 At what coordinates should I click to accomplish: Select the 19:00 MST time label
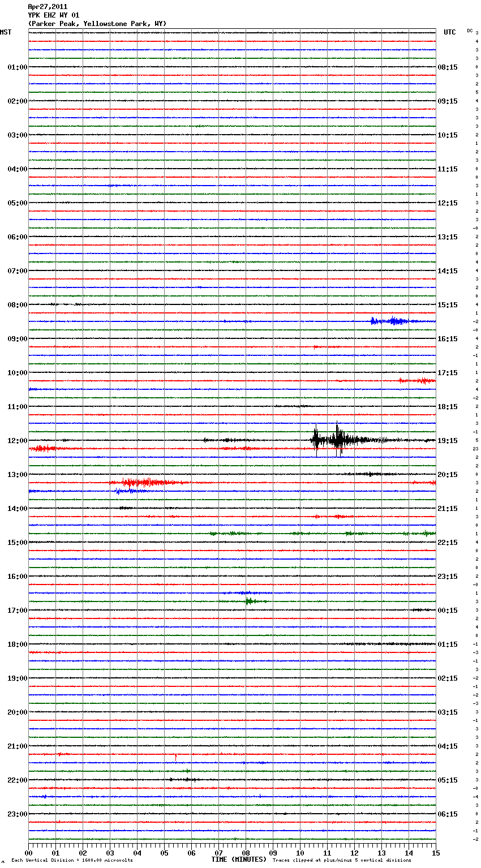18,678
